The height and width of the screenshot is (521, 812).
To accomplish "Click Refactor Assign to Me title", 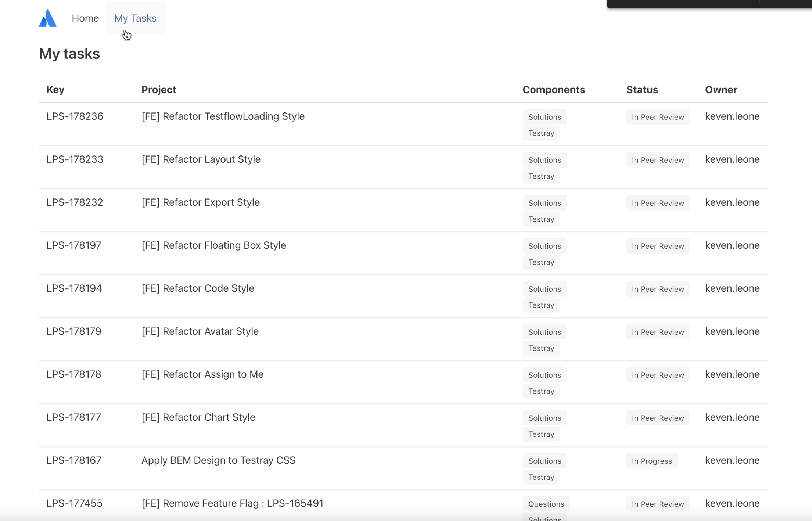I will coord(202,374).
